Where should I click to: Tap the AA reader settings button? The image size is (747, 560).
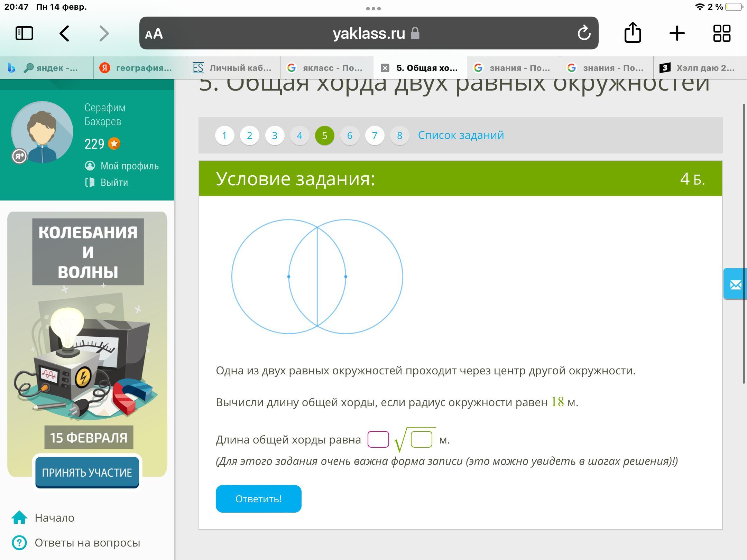(154, 34)
